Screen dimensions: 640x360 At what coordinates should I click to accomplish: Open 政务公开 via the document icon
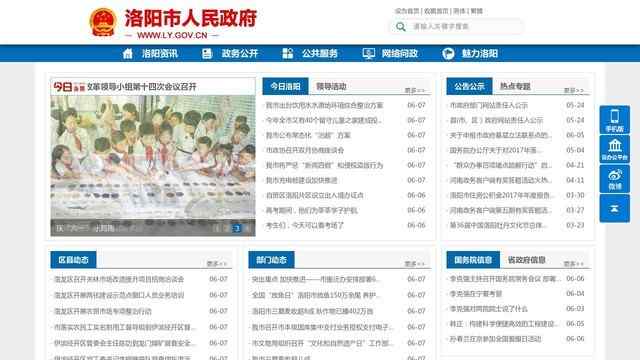coord(207,53)
